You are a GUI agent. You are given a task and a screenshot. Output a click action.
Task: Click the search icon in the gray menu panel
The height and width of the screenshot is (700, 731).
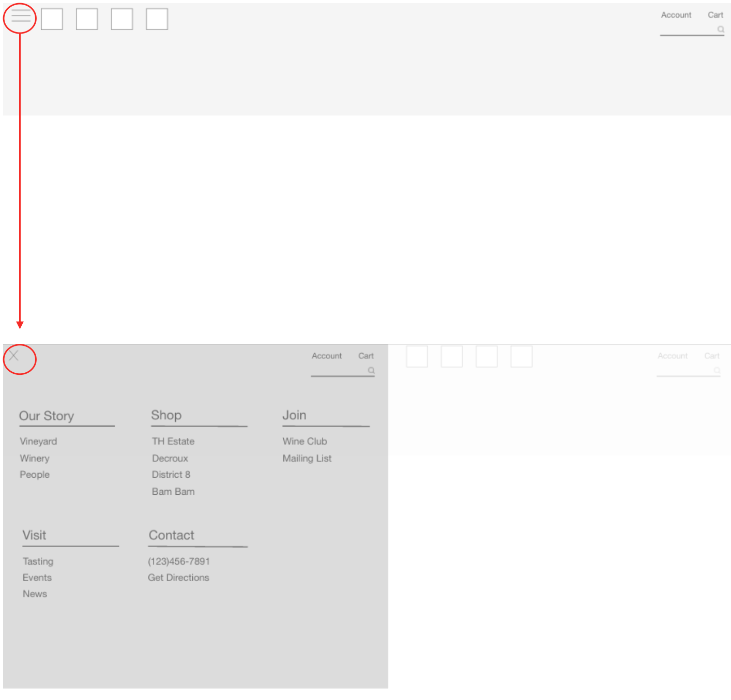(371, 370)
